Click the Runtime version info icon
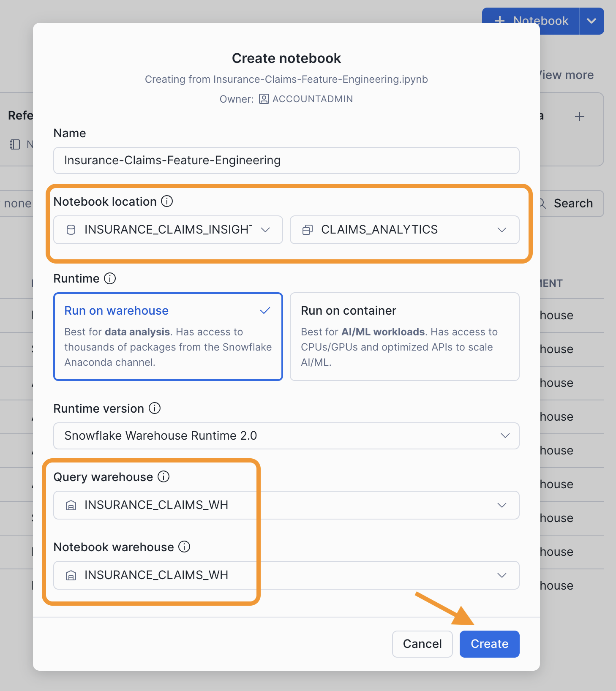This screenshot has width=616, height=691. (155, 408)
